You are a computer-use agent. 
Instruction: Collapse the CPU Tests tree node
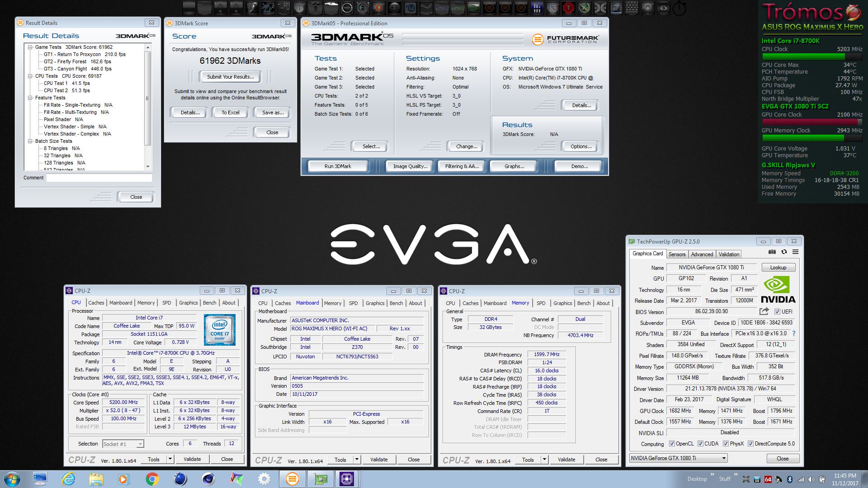tap(30, 76)
